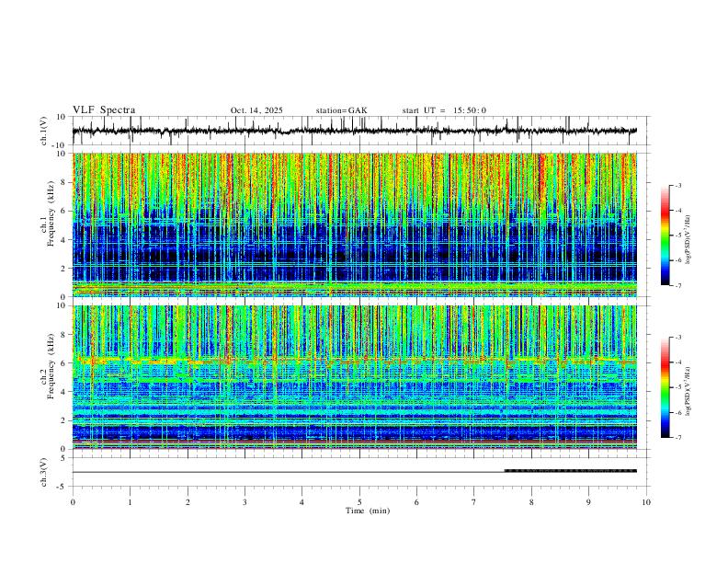Viewport: 728px width, 563px height.
Task: Click the ch.1 color scale bar
Action: pos(665,236)
